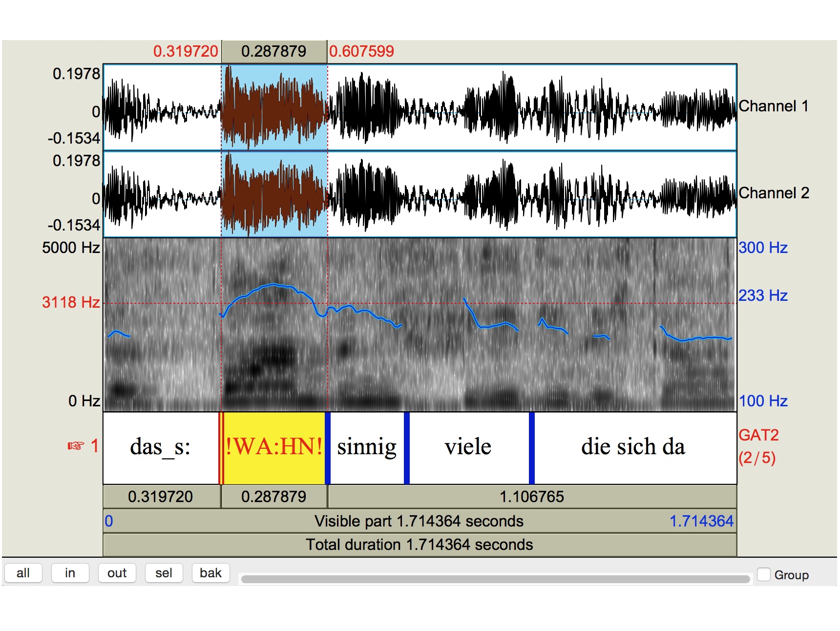The image size is (840, 631).
Task: Click the horizontal scrollbar at bottom
Action: click(x=495, y=579)
